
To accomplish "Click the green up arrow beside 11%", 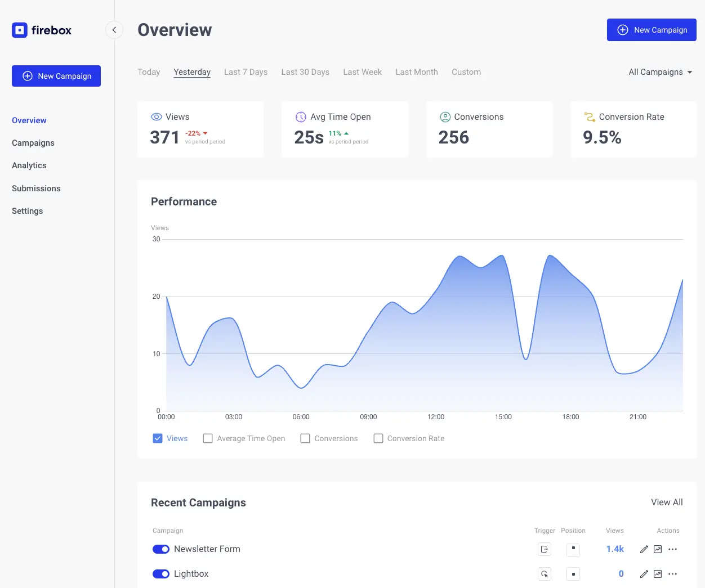I will [x=346, y=133].
